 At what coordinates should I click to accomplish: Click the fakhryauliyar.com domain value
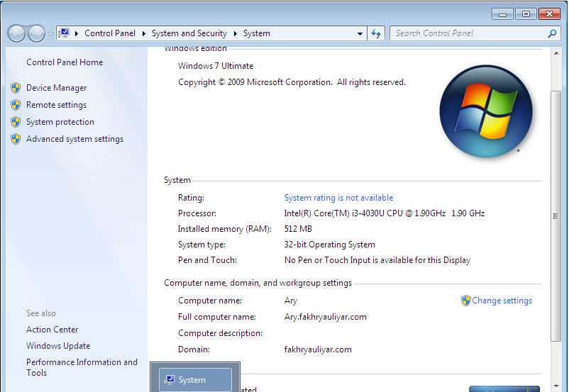click(318, 349)
